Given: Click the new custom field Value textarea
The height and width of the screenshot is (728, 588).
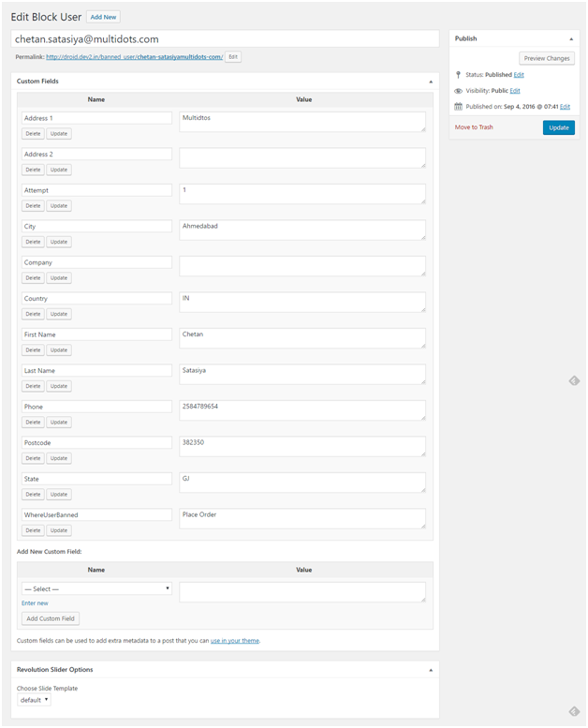Looking at the screenshot, I should 302,592.
